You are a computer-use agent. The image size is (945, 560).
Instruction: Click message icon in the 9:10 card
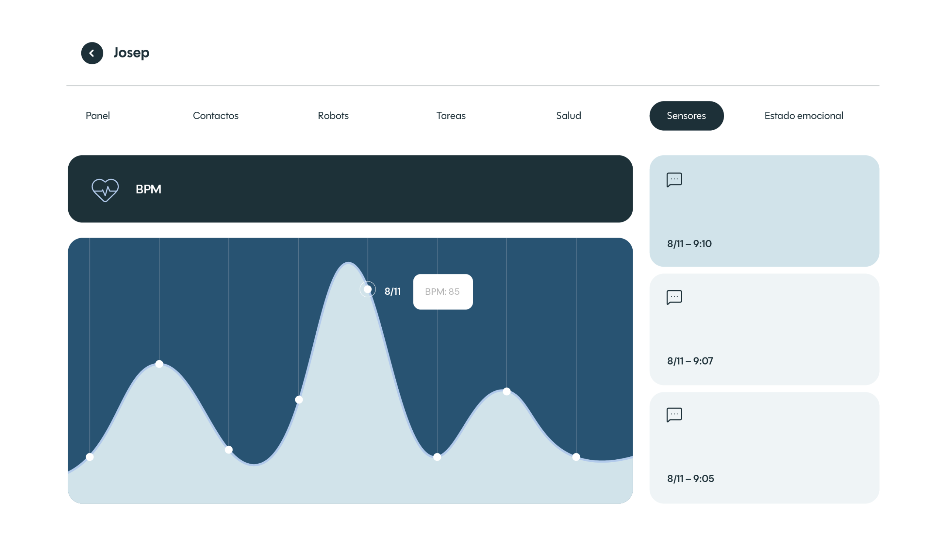click(x=674, y=180)
